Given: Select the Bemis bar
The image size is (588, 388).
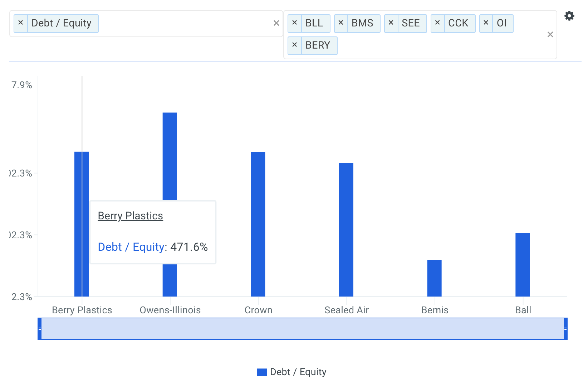Looking at the screenshot, I should point(434,278).
